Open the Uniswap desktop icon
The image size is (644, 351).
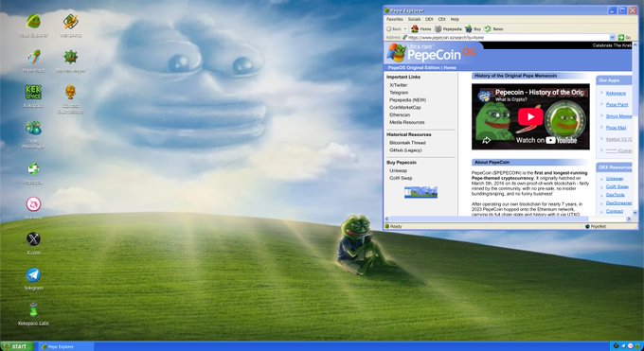[x=33, y=208]
